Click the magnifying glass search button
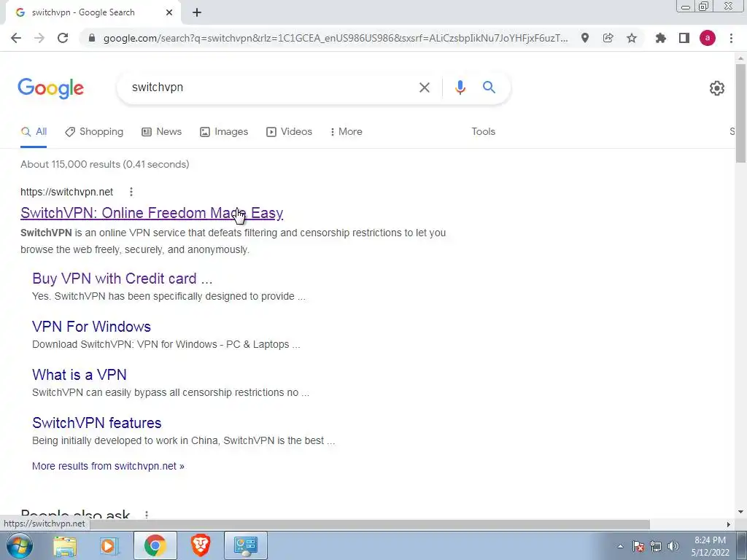 tap(489, 87)
